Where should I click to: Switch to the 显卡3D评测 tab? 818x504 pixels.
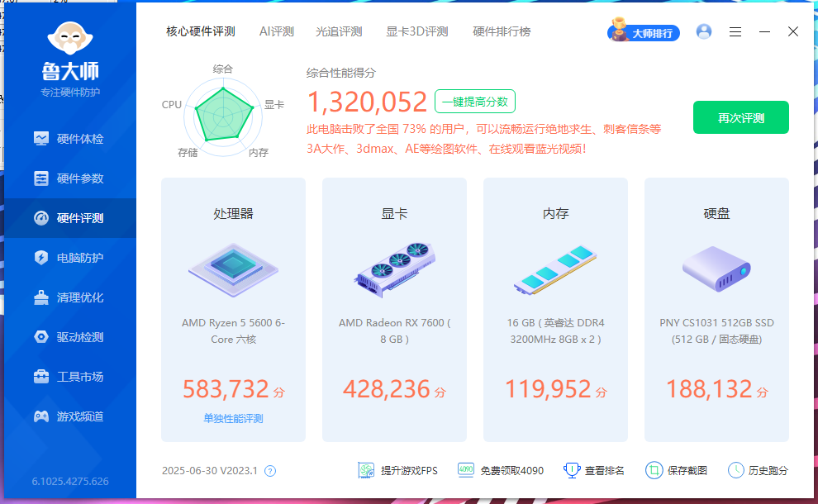point(416,32)
